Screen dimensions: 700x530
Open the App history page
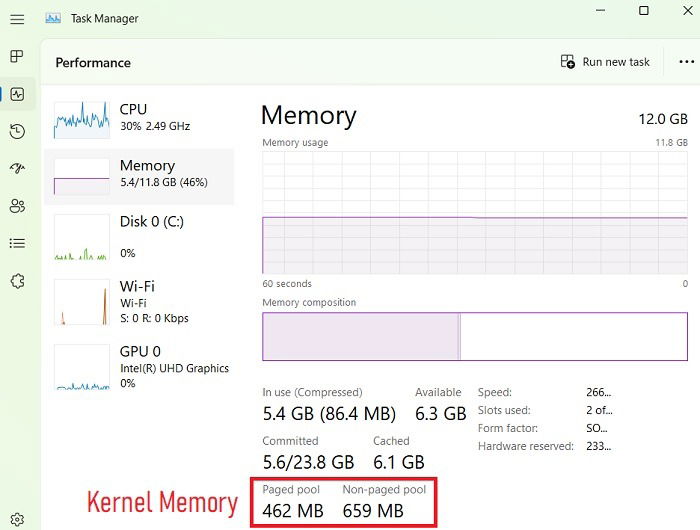pyautogui.click(x=17, y=131)
